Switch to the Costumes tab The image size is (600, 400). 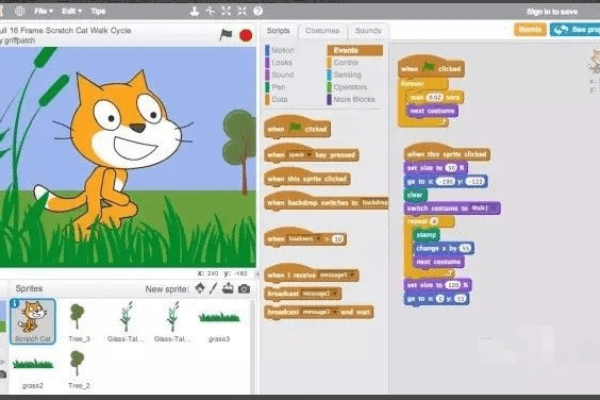point(322,31)
